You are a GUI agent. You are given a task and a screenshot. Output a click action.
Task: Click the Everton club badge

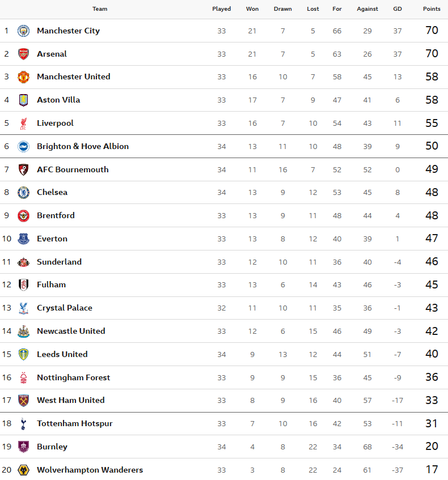[23, 239]
